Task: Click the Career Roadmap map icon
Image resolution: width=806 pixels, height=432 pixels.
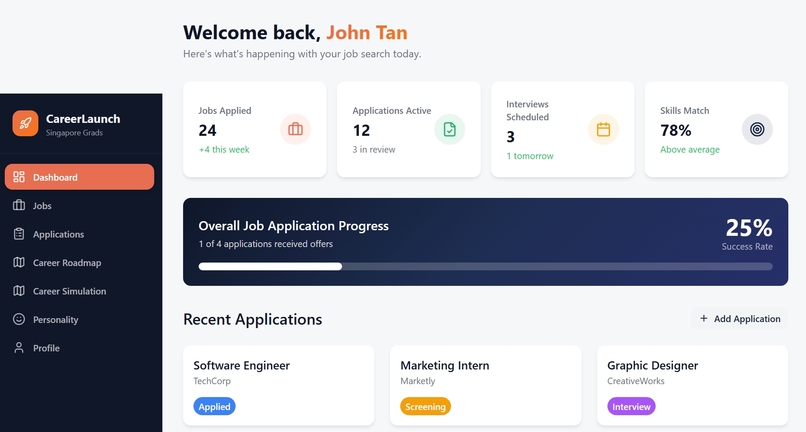Action: (x=19, y=262)
